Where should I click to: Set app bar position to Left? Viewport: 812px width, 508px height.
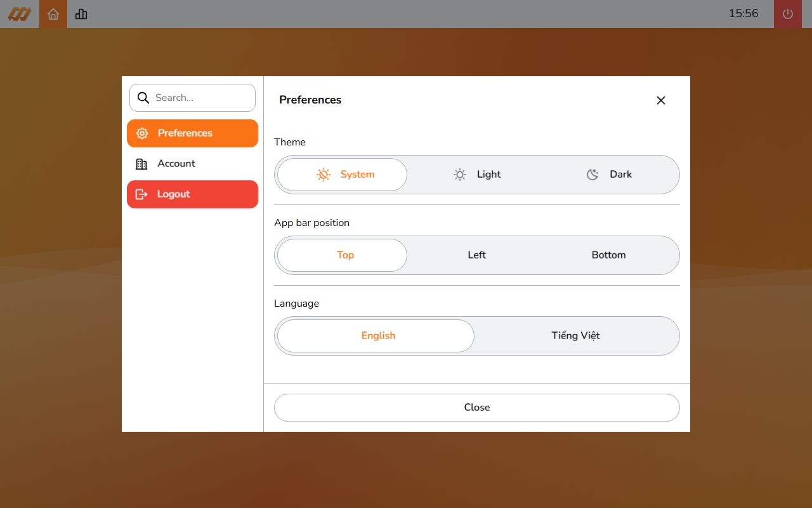(477, 255)
